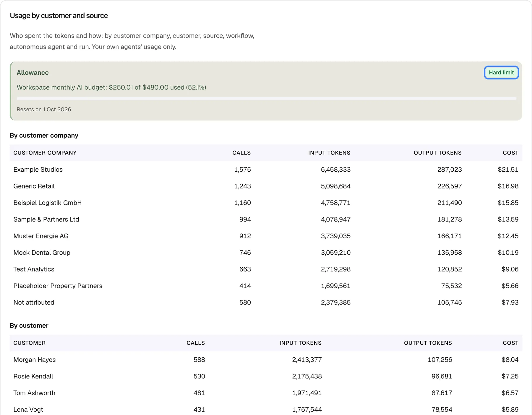The height and width of the screenshot is (415, 532).
Task: Click the 3,059,210 input tokens cell
Action: point(336,253)
